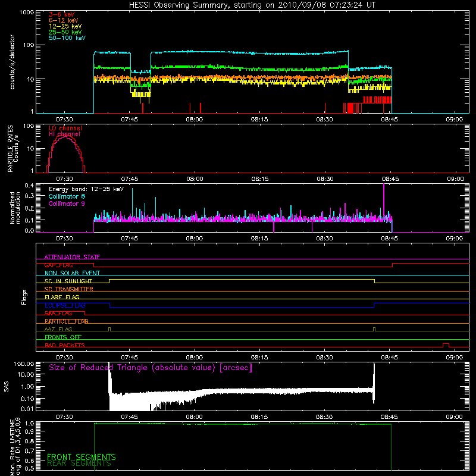
Task: Select the 6-12 keV legend label
Action: tap(64, 20)
